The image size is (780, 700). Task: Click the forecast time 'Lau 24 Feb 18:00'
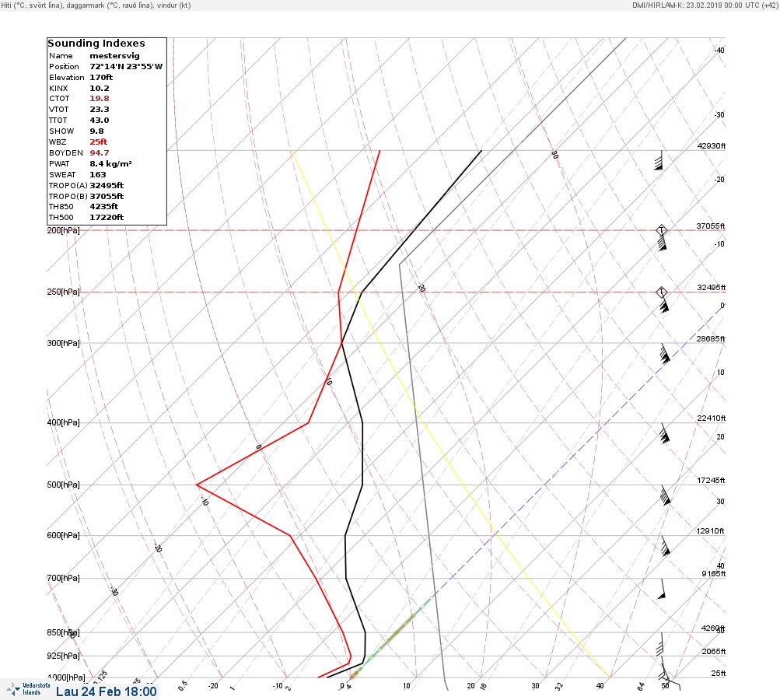(106, 691)
